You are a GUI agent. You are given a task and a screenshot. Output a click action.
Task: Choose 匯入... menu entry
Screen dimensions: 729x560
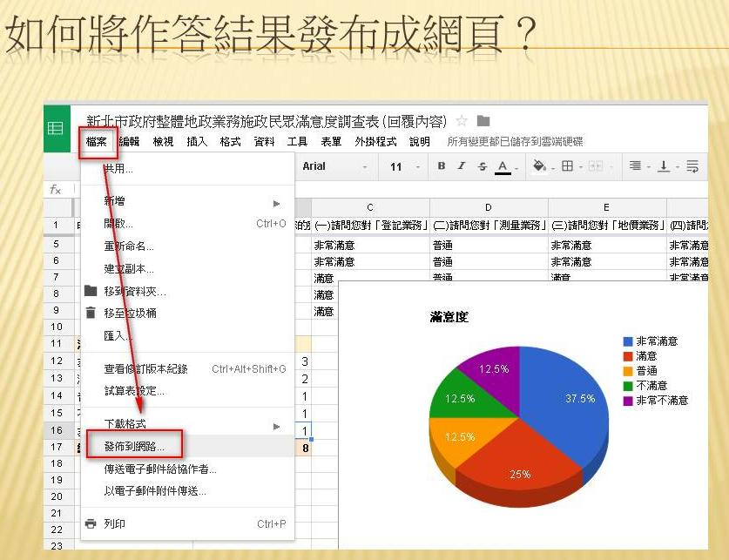pos(188,335)
